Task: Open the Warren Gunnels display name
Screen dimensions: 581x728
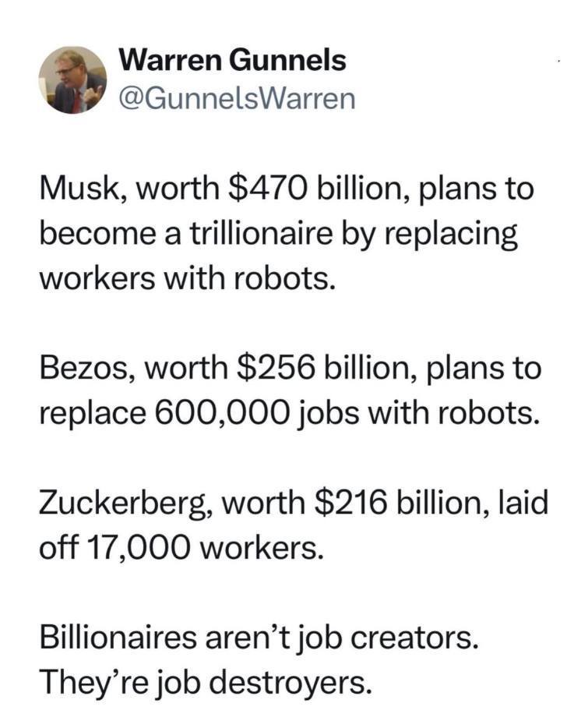Action: (x=234, y=60)
